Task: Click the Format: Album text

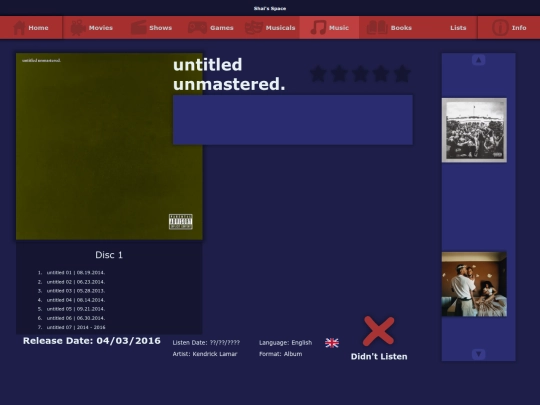Action: click(280, 354)
